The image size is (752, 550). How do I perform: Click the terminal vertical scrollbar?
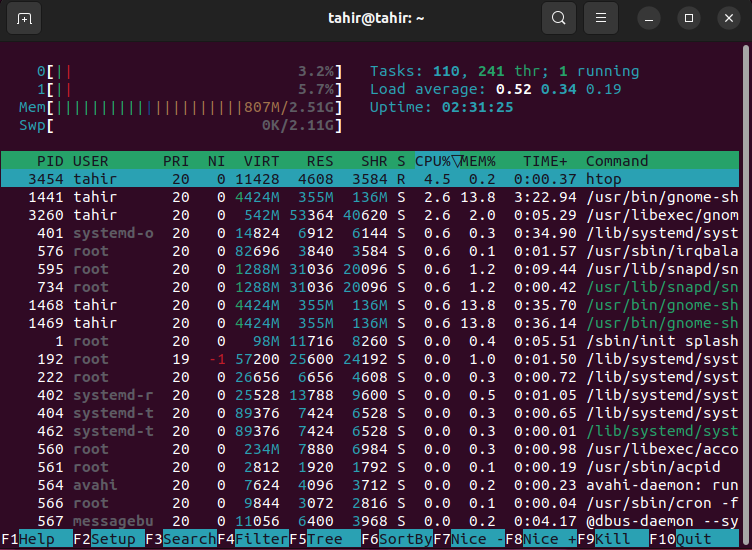(x=746, y=295)
